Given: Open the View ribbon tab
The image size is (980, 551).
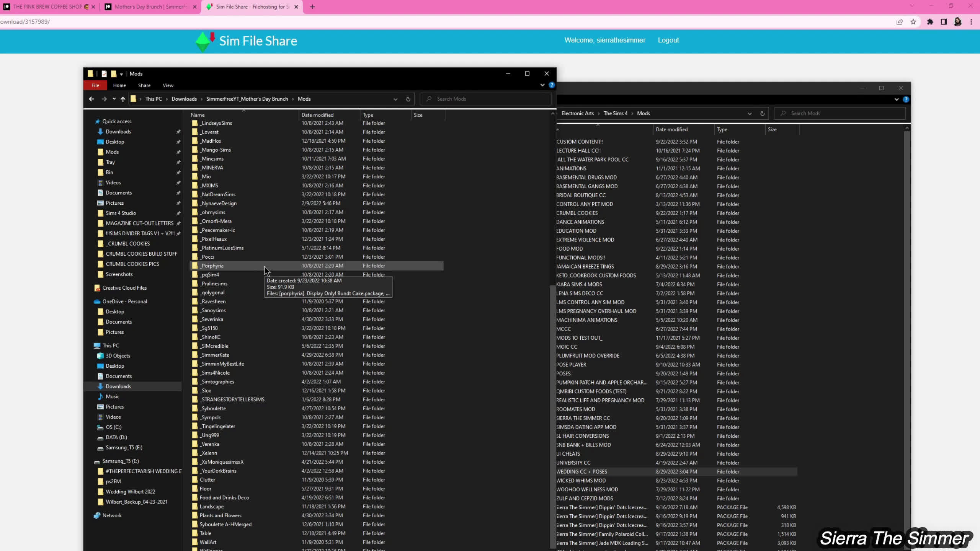Looking at the screenshot, I should tap(168, 85).
